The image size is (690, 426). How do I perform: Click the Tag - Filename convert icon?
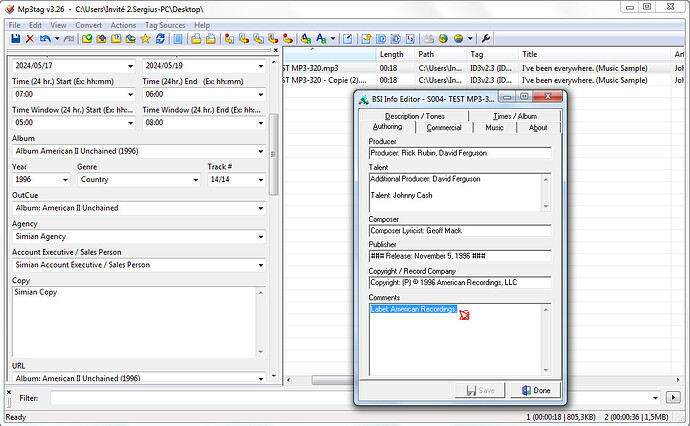pyautogui.click(x=229, y=39)
